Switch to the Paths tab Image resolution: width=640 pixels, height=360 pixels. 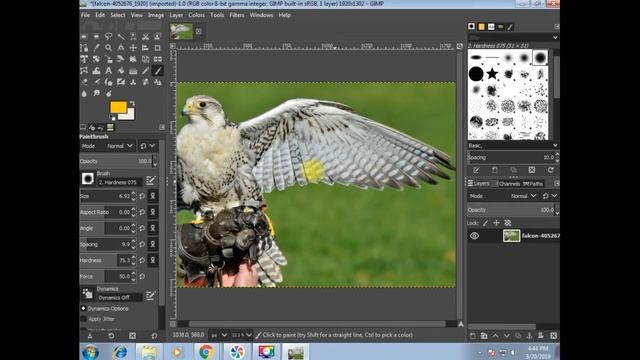533,184
